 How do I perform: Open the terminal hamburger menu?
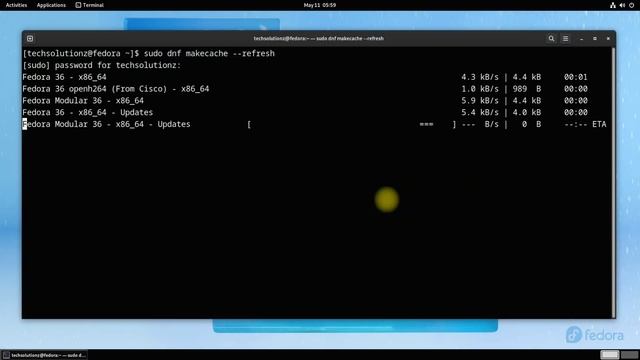tap(565, 38)
